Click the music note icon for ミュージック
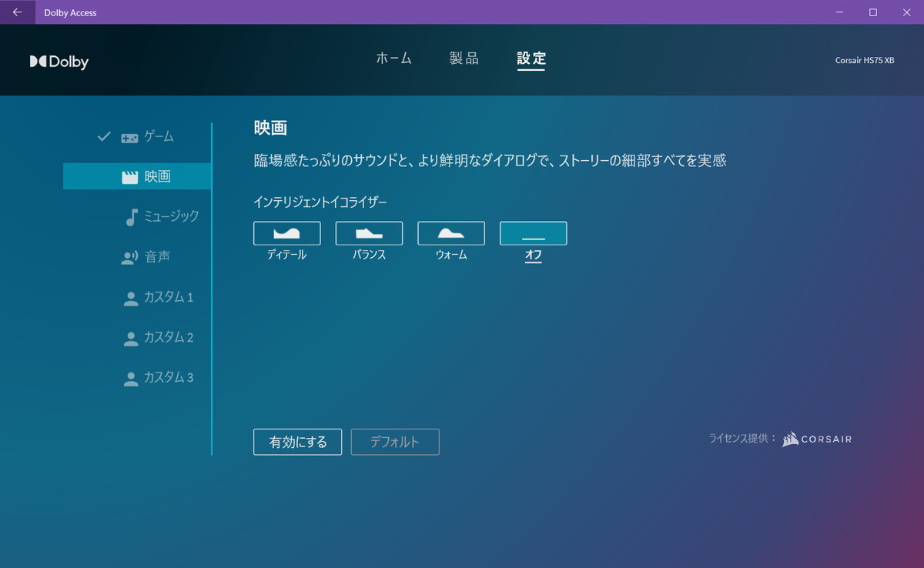The width and height of the screenshot is (924, 568). [132, 217]
